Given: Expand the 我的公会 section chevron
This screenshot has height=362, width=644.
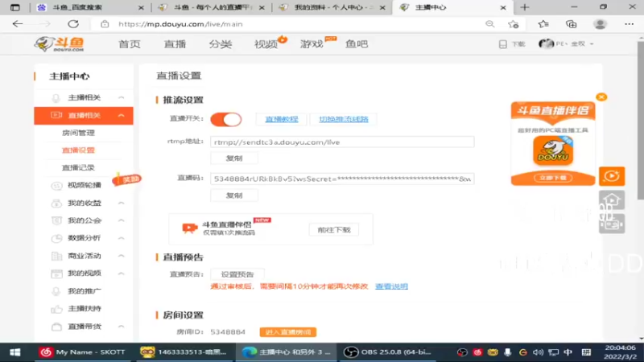Looking at the screenshot, I should [122, 220].
